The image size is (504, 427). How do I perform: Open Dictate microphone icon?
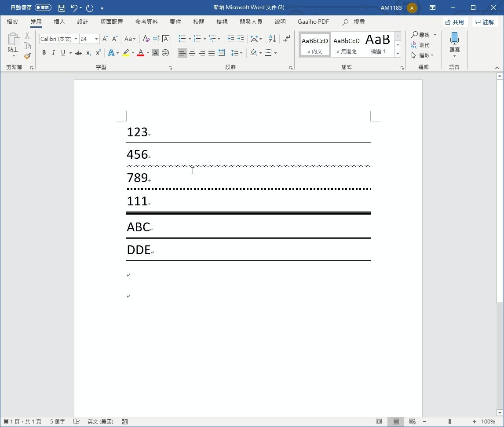[454, 38]
